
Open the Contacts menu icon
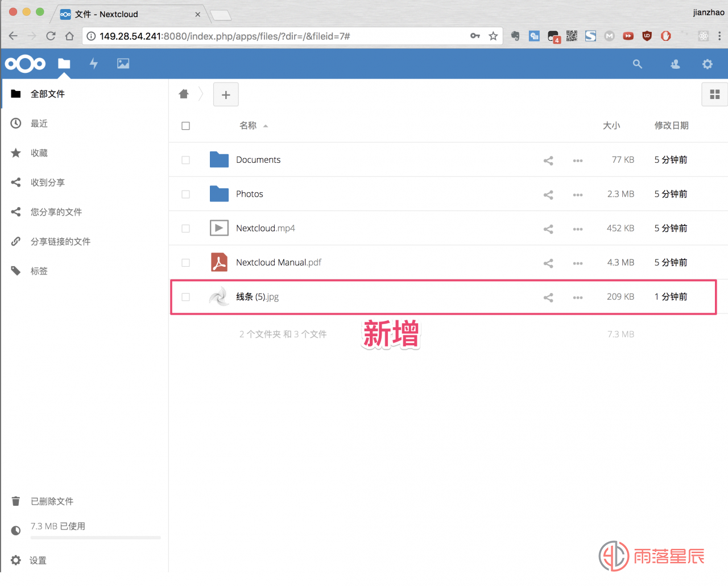coord(675,64)
